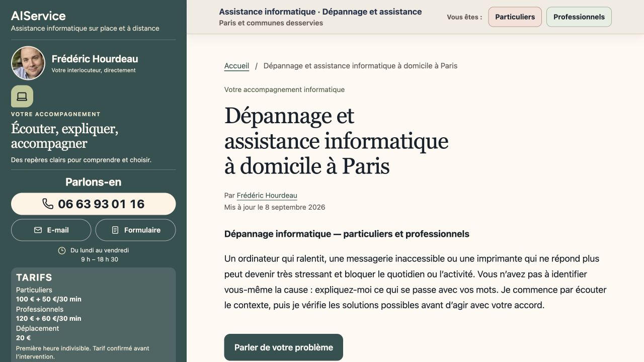The width and height of the screenshot is (644, 362).
Task: Open the author link Frédéric Hourdeau
Action: click(267, 196)
